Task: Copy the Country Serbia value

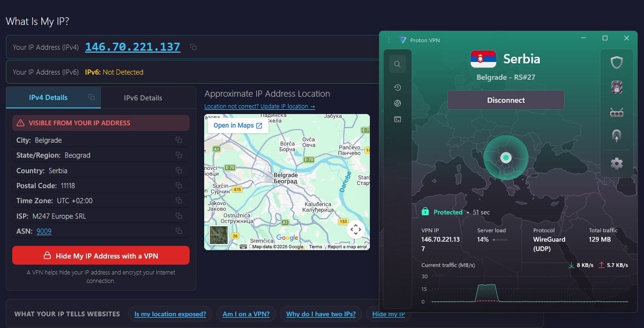Action: (x=179, y=170)
